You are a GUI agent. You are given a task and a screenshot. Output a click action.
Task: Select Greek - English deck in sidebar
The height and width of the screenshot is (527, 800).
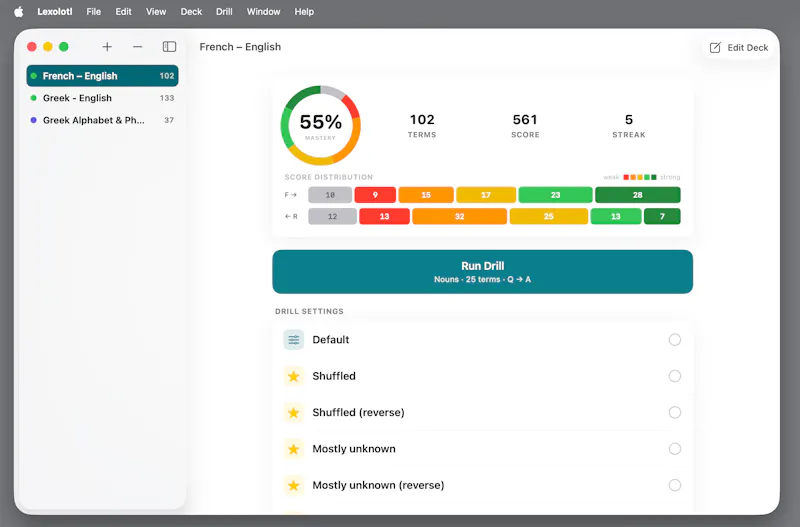point(103,98)
